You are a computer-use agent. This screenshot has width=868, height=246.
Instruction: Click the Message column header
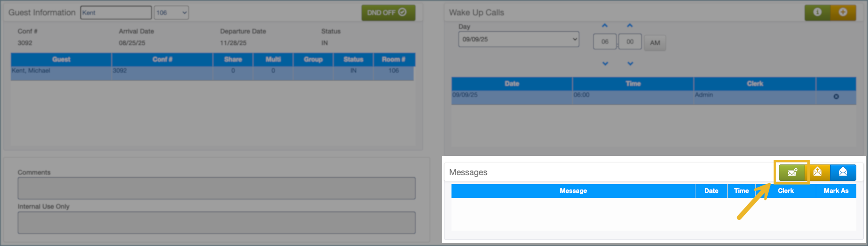(x=573, y=191)
